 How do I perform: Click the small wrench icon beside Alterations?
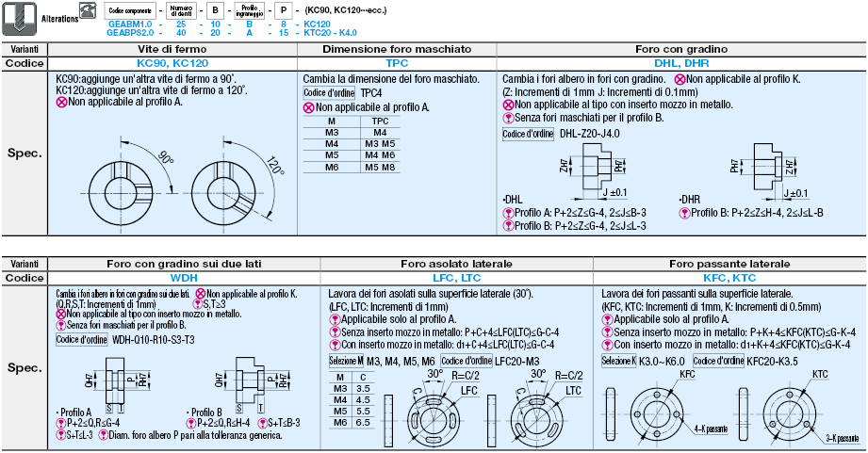(x=88, y=10)
